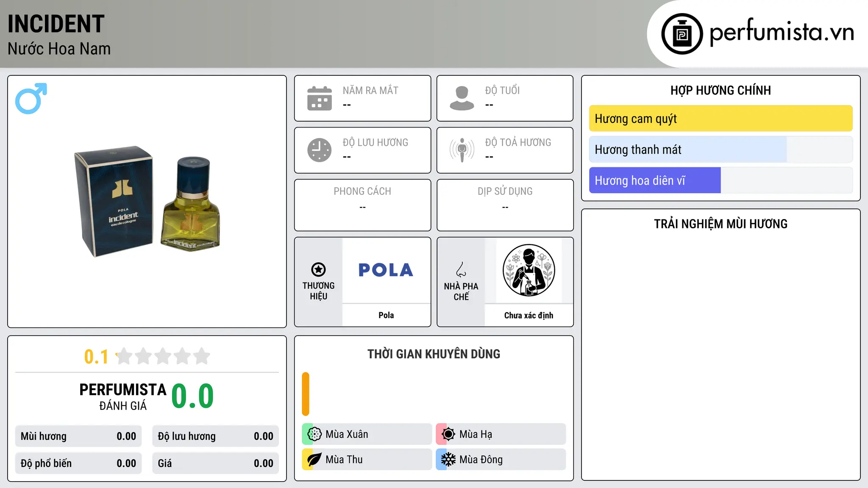Click the calendar icon beside Năm Ra Mắt

(x=320, y=98)
